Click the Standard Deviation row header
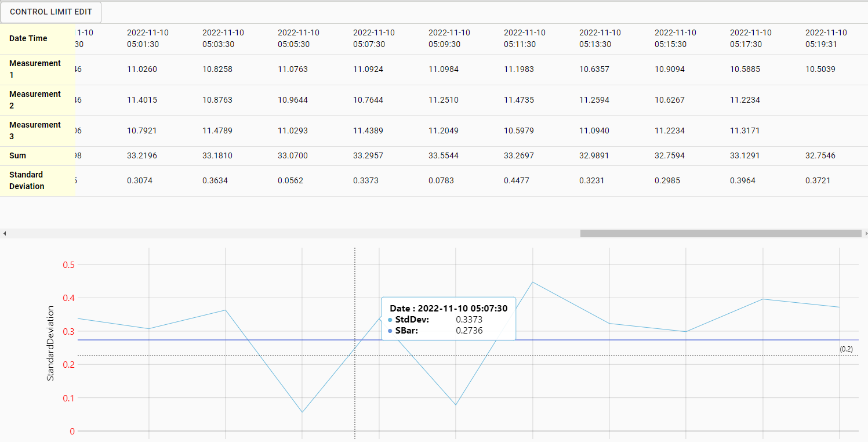 click(x=27, y=180)
